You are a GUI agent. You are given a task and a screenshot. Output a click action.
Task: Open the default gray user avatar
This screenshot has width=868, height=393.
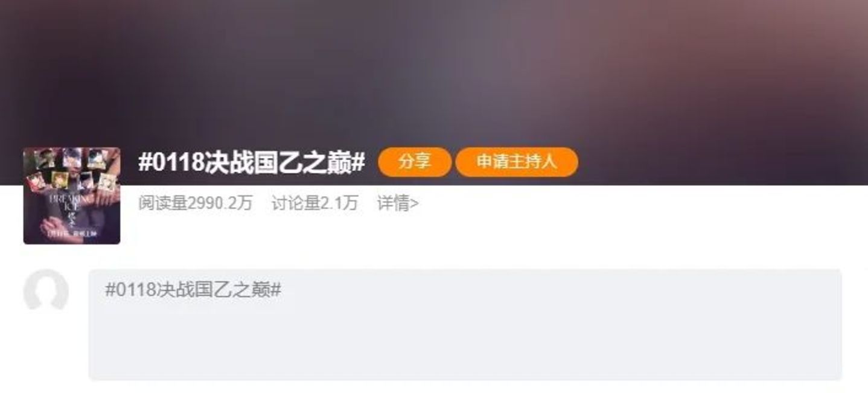pos(46,291)
